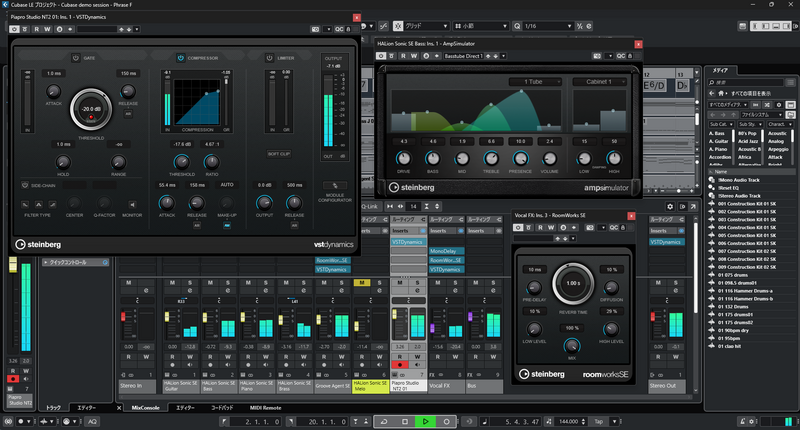Unmute the HALion Sonic SE Melo channel
The width and height of the screenshot is (800, 430).
[362, 283]
